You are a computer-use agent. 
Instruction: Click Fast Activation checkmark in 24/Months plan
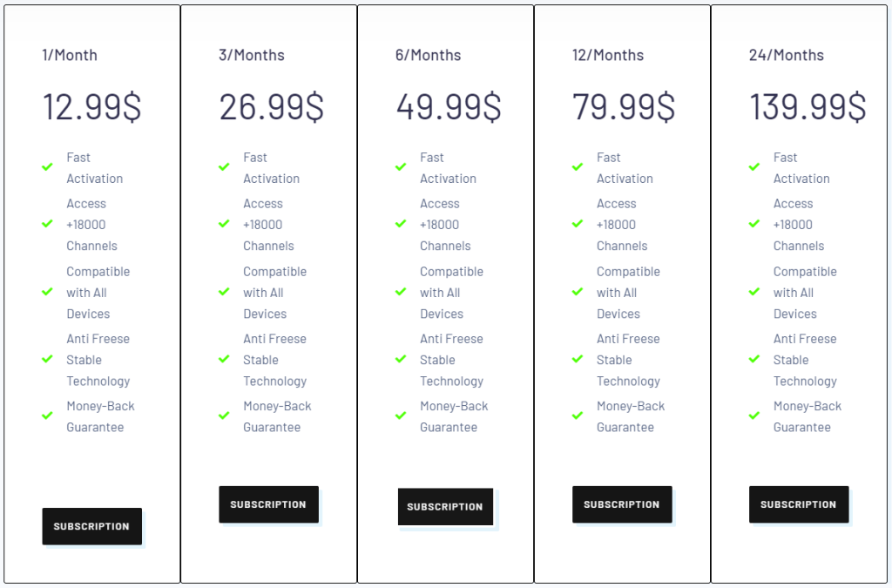tap(754, 167)
